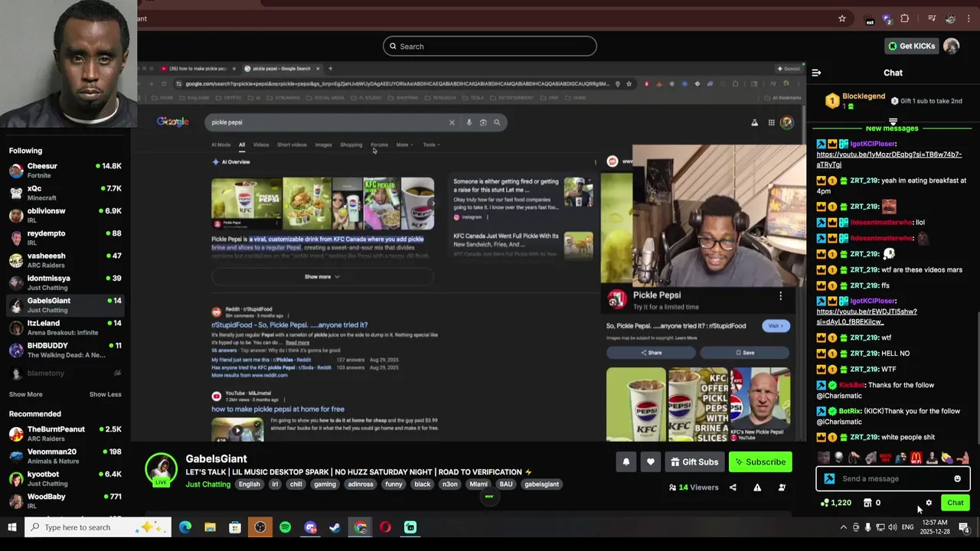Open Steam from the taskbar
980x551 pixels.
click(335, 527)
